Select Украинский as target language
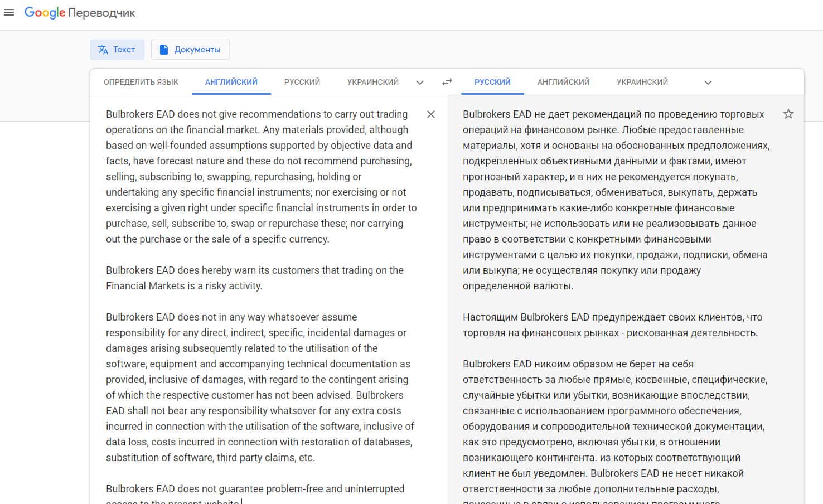The width and height of the screenshot is (823, 504). (x=642, y=82)
